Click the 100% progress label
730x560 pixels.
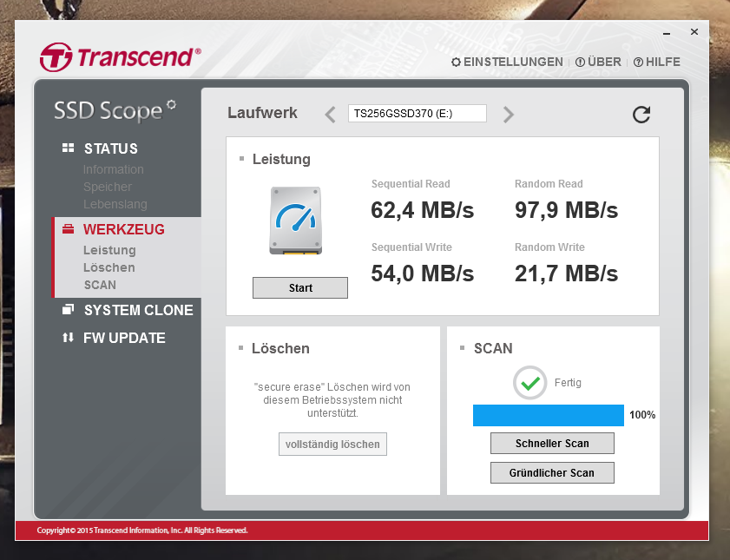point(642,415)
